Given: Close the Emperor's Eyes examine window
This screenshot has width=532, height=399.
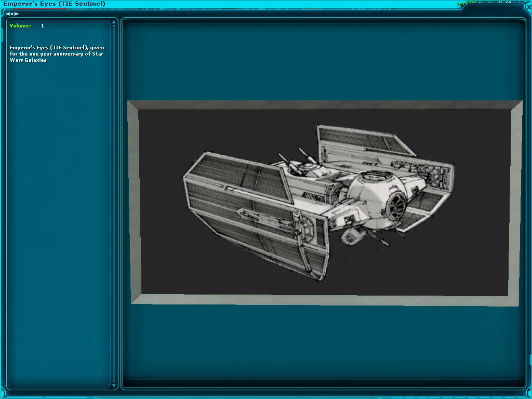Looking at the screenshot, I should [x=528, y=6].
